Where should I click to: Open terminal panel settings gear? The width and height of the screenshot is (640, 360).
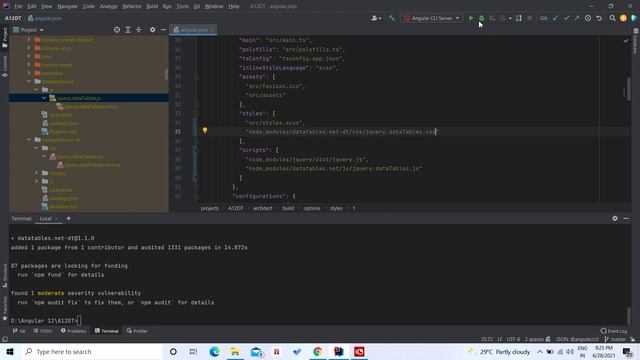tap(615, 218)
